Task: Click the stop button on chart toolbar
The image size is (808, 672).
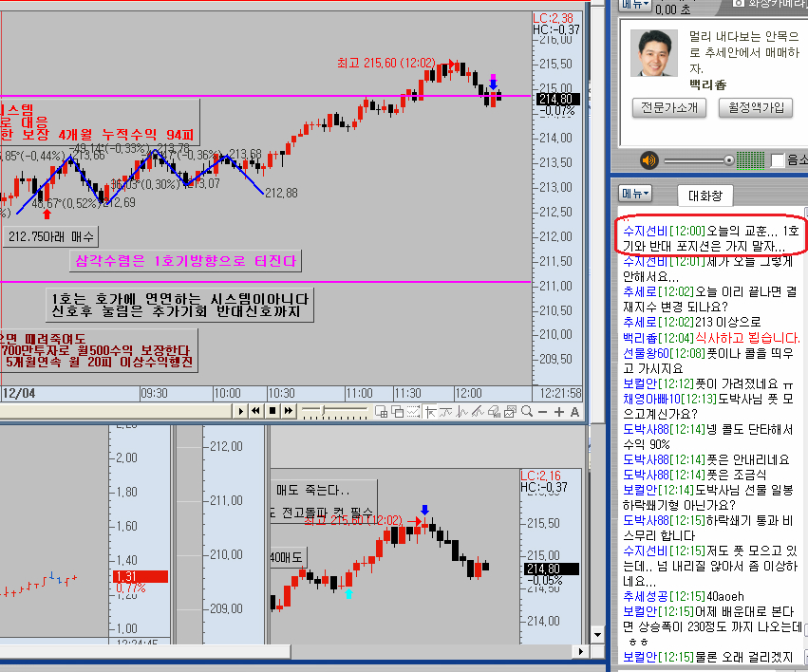Action: (272, 411)
